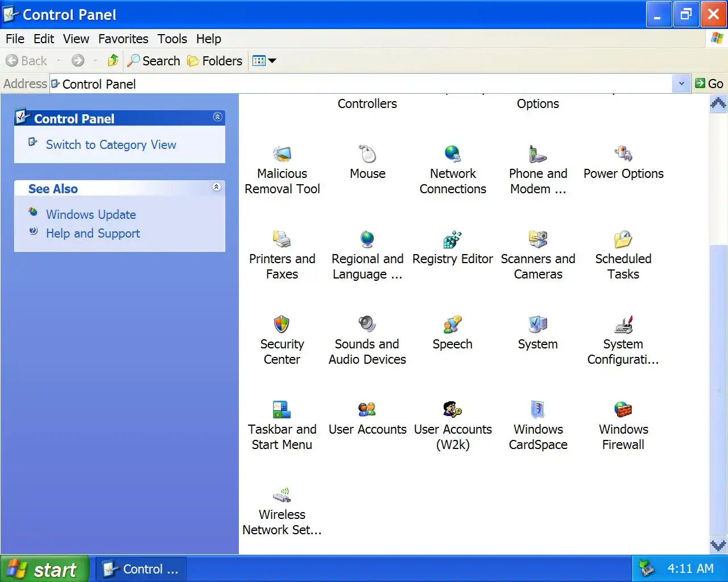Screen dimensions: 728x582
Task: Open the View menu
Action: [76, 39]
